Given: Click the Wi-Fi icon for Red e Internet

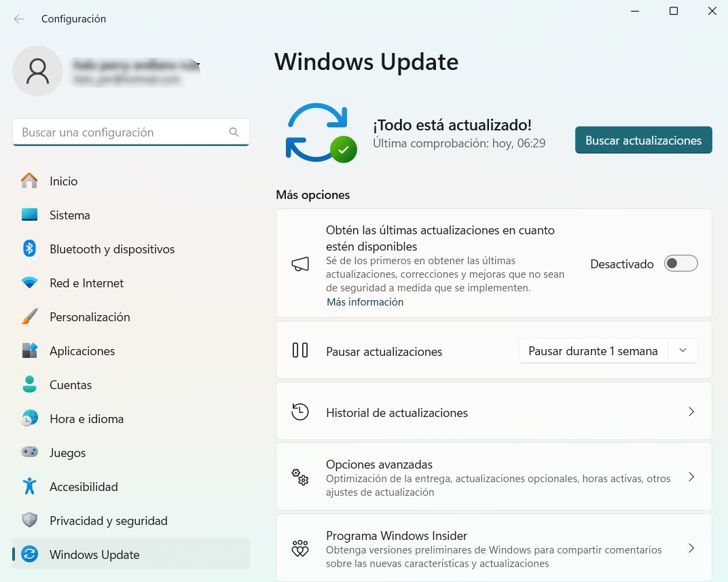Looking at the screenshot, I should pos(29,283).
